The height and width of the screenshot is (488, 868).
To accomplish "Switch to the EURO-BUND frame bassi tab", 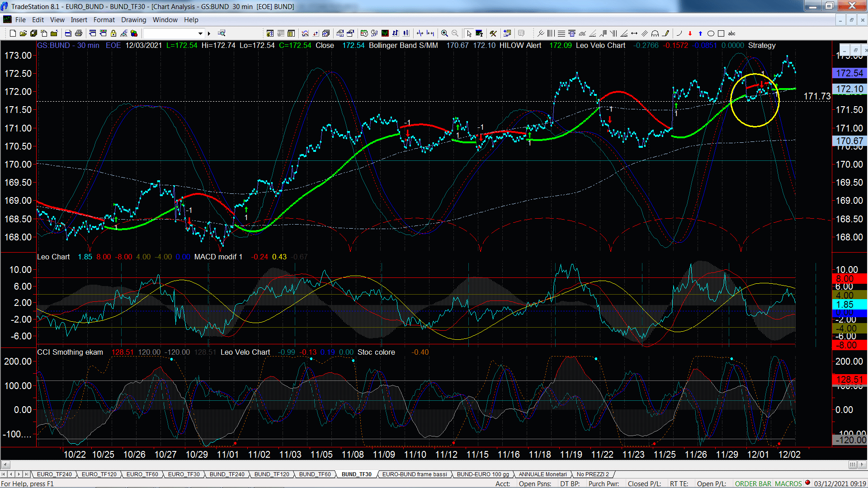I will 415,474.
